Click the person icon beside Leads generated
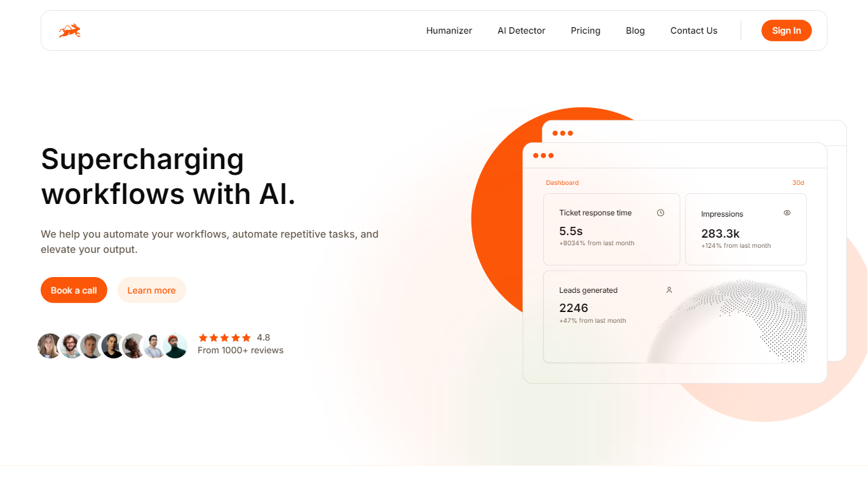The height and width of the screenshot is (488, 868). pos(668,290)
